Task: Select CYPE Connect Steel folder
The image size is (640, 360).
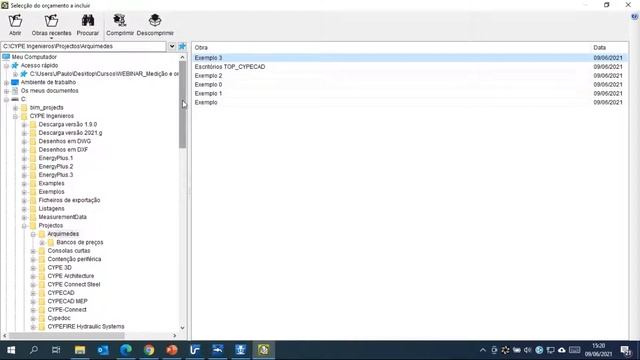Action: tap(73, 284)
